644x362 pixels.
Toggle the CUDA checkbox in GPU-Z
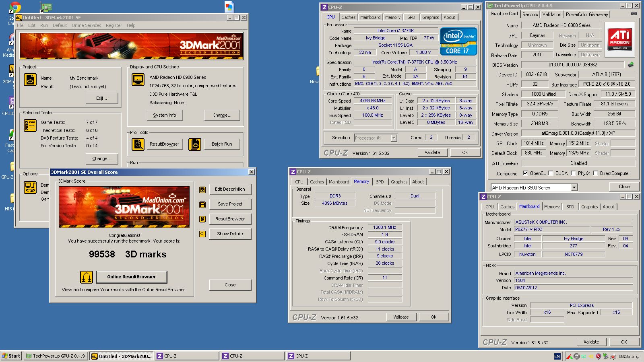pyautogui.click(x=551, y=173)
